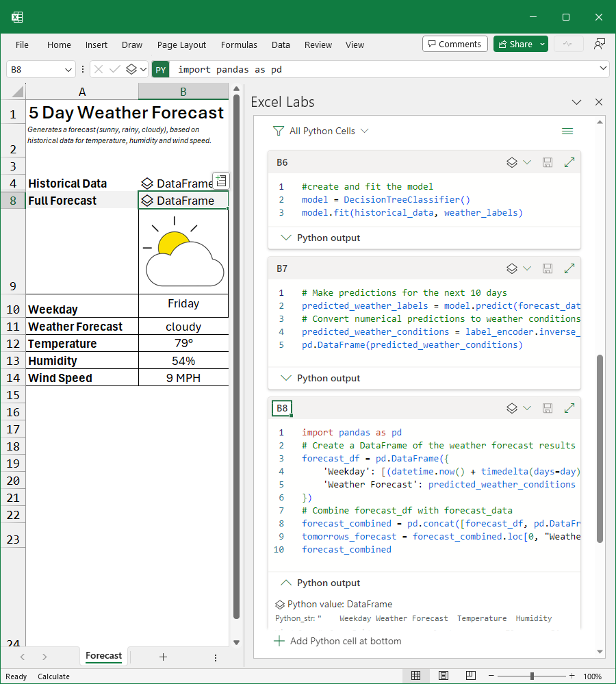
Task: Select the Forecast sheet tab
Action: click(103, 656)
